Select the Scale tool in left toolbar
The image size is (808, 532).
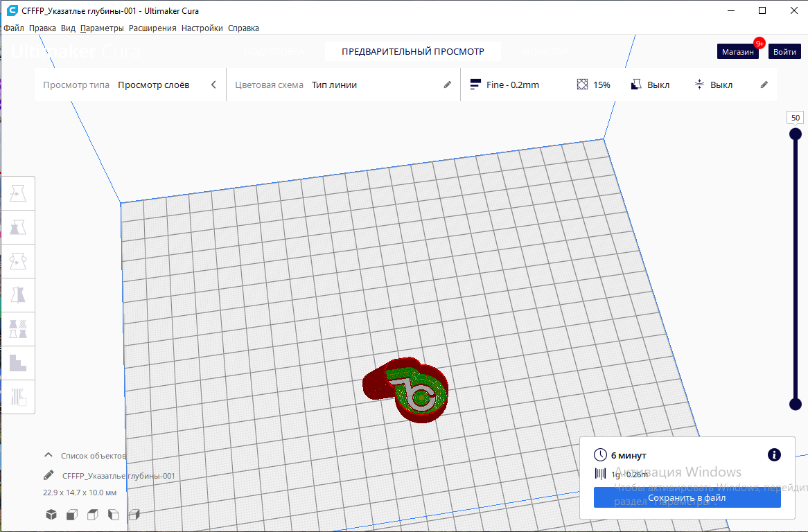(x=18, y=227)
